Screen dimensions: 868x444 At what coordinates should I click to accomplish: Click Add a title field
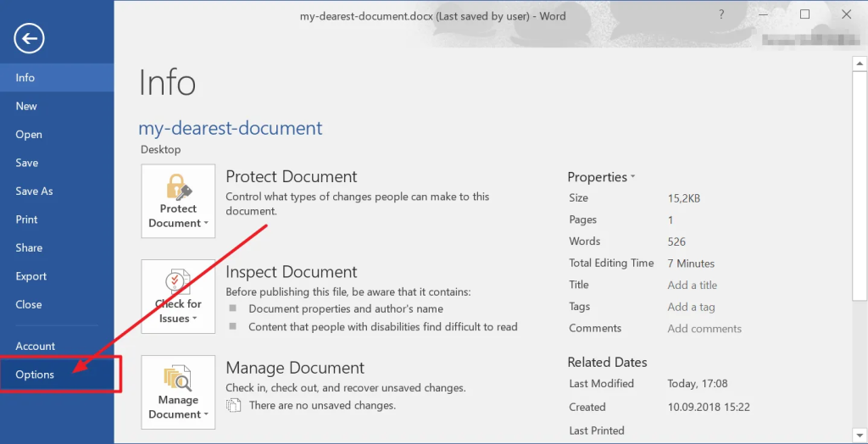692,285
